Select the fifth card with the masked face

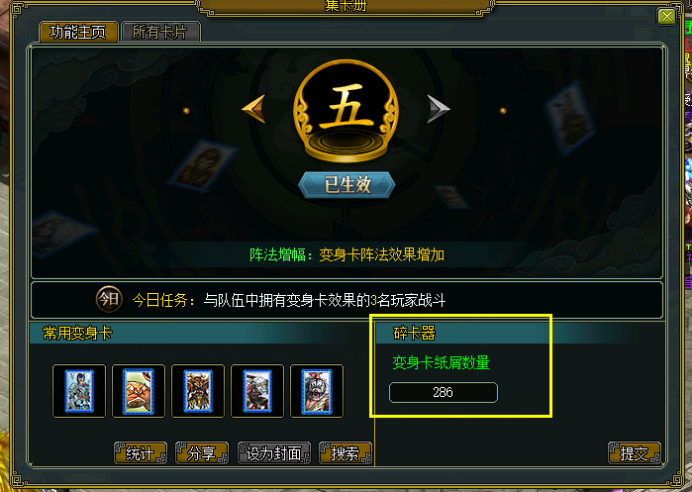click(x=316, y=391)
